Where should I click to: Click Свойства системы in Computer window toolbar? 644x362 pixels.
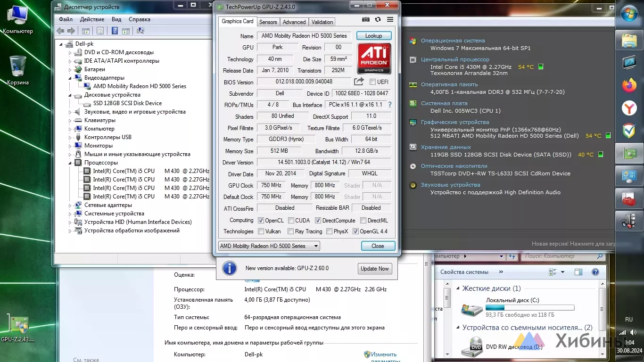pyautogui.click(x=464, y=272)
